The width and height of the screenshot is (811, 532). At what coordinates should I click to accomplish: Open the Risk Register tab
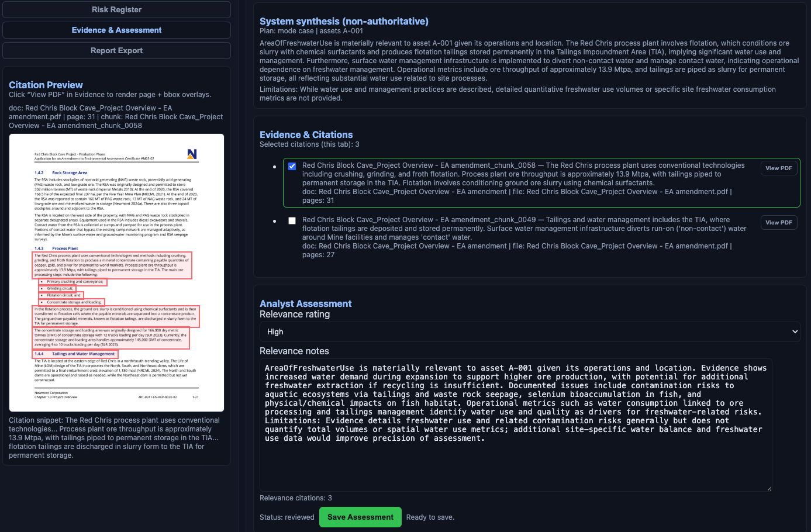pos(116,10)
